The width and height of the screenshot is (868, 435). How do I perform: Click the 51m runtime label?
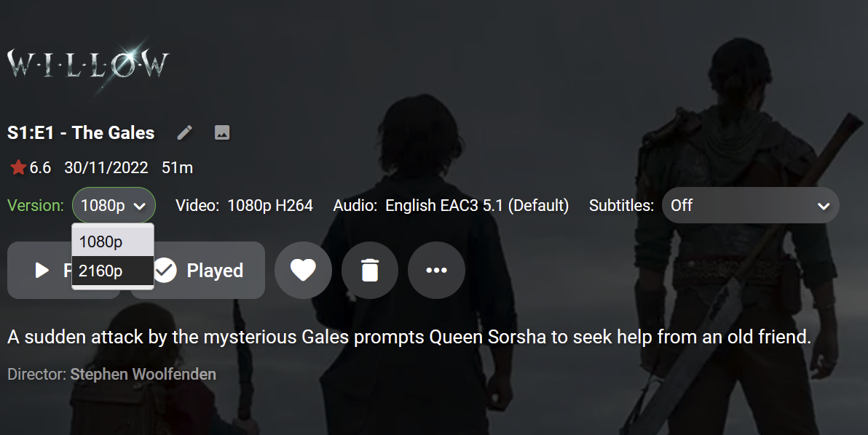pyautogui.click(x=177, y=167)
